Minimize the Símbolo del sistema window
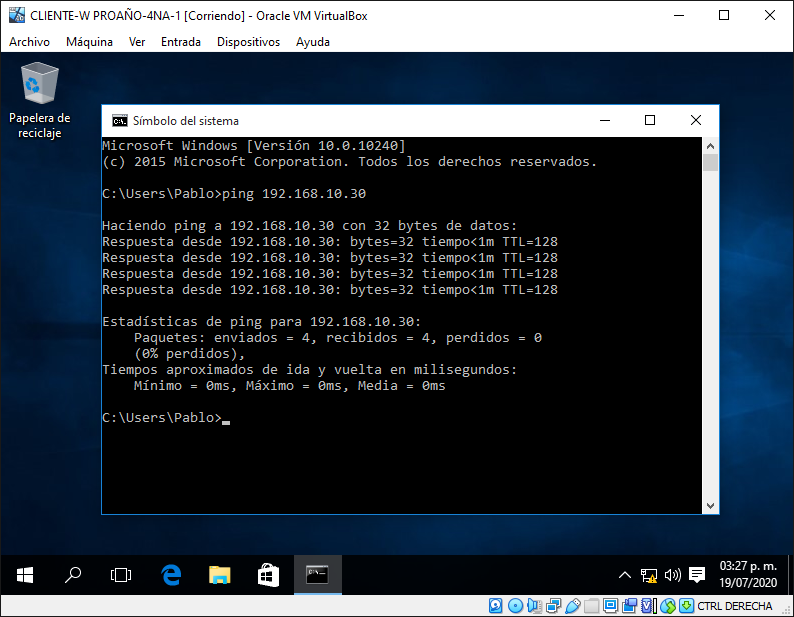Screen dimensions: 794x617 (x=605, y=121)
